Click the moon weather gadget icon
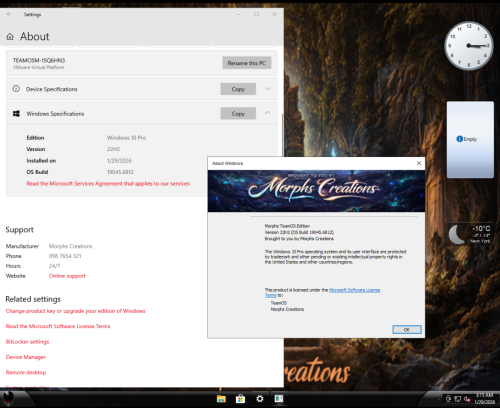Screen dimensions: 500x408 coord(457,234)
